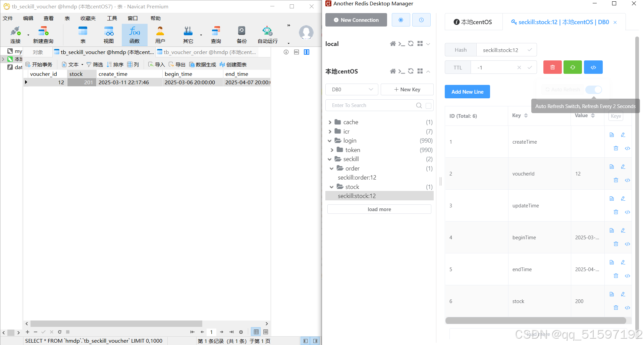The height and width of the screenshot is (345, 644).
Task: Click the Navicat horizontal table scrollbar
Action: [116, 324]
